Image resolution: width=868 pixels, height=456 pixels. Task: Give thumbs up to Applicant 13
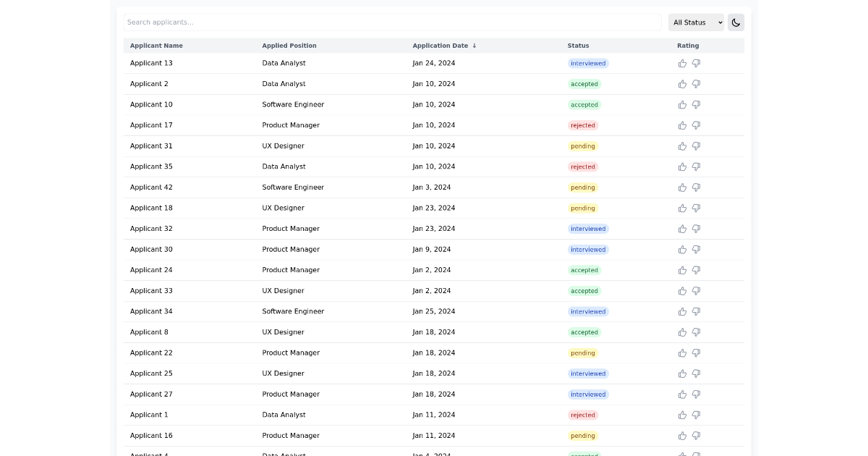[682, 63]
